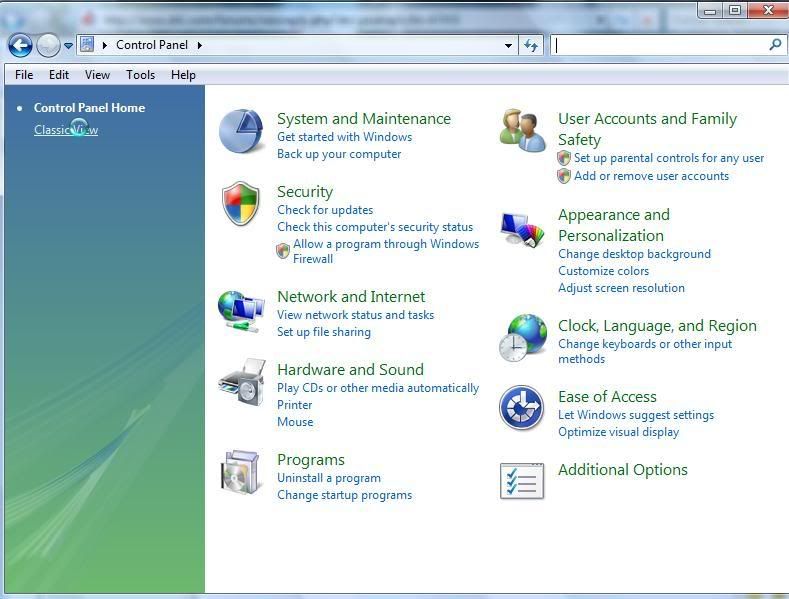Open the Network and Internet globe icon
The width and height of the screenshot is (789, 599).
click(x=241, y=312)
